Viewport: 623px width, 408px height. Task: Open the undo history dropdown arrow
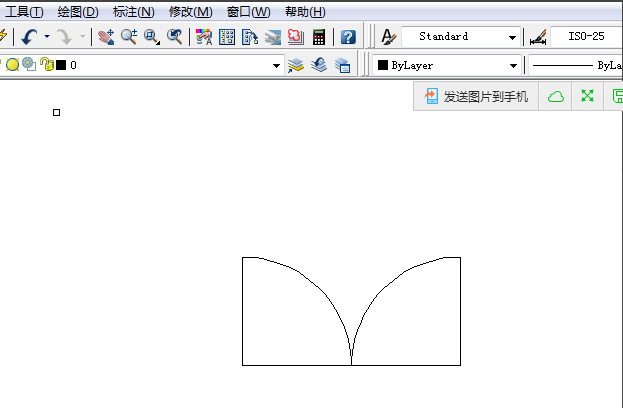click(47, 37)
